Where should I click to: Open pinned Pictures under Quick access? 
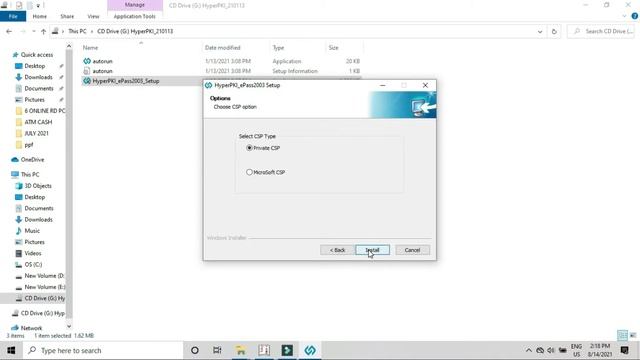pyautogui.click(x=34, y=100)
